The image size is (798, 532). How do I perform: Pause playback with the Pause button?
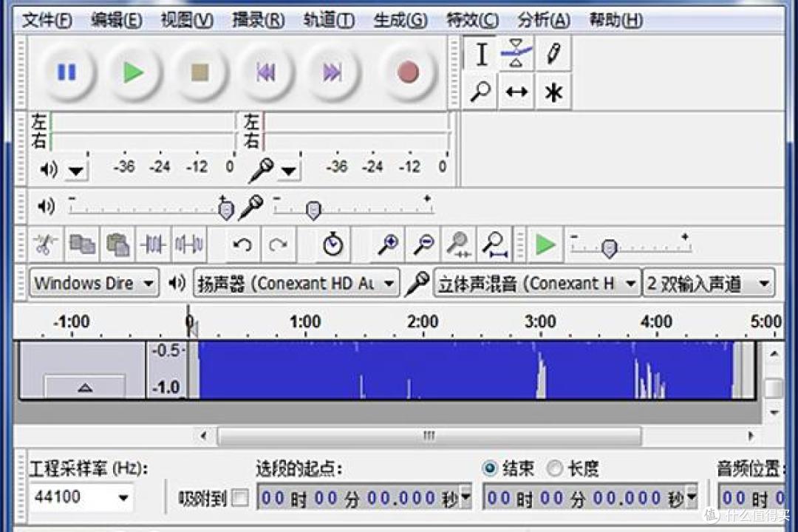tap(66, 72)
